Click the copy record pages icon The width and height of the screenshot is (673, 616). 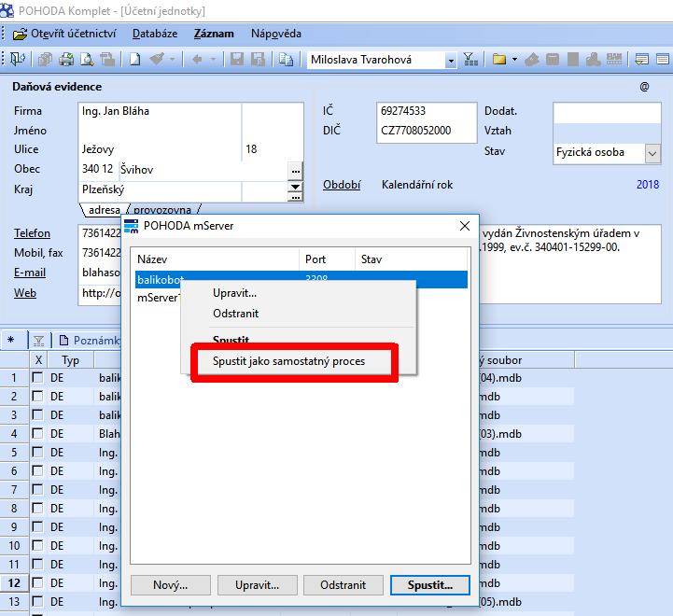click(x=286, y=59)
